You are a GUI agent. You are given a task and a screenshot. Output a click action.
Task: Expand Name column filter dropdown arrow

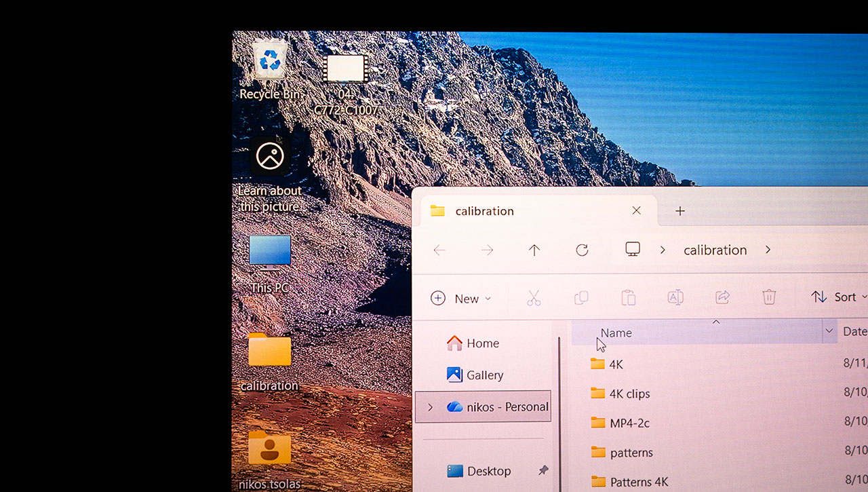tap(829, 332)
